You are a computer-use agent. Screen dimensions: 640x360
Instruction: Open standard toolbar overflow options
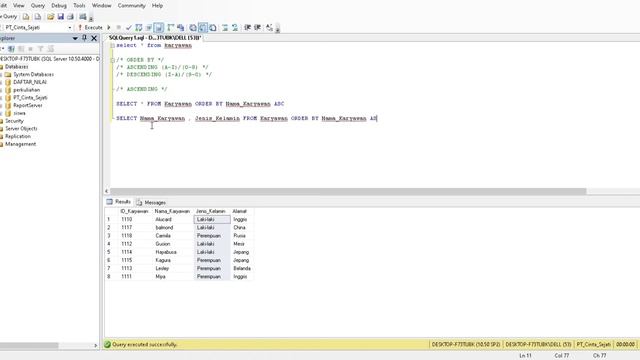coord(91,18)
